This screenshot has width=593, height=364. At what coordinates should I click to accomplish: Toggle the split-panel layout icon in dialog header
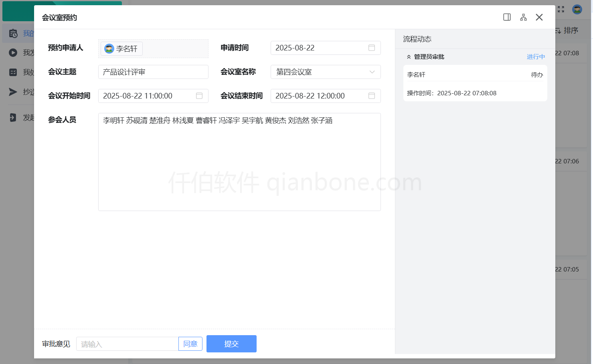tap(507, 17)
